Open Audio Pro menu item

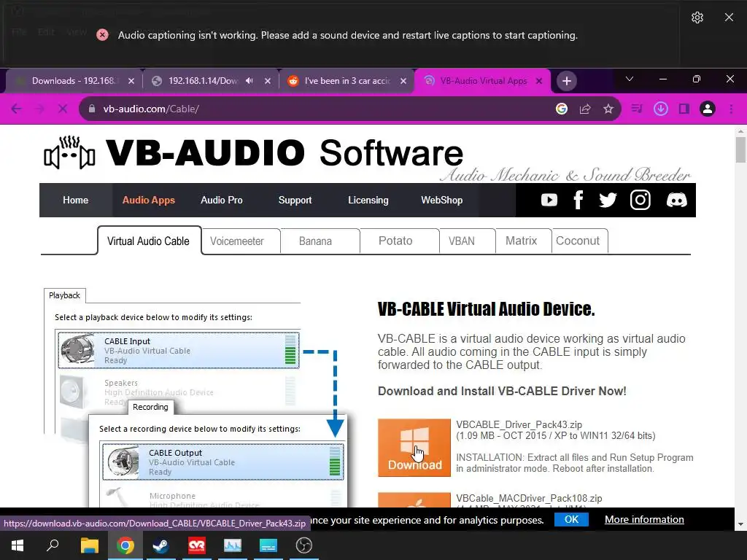(222, 200)
